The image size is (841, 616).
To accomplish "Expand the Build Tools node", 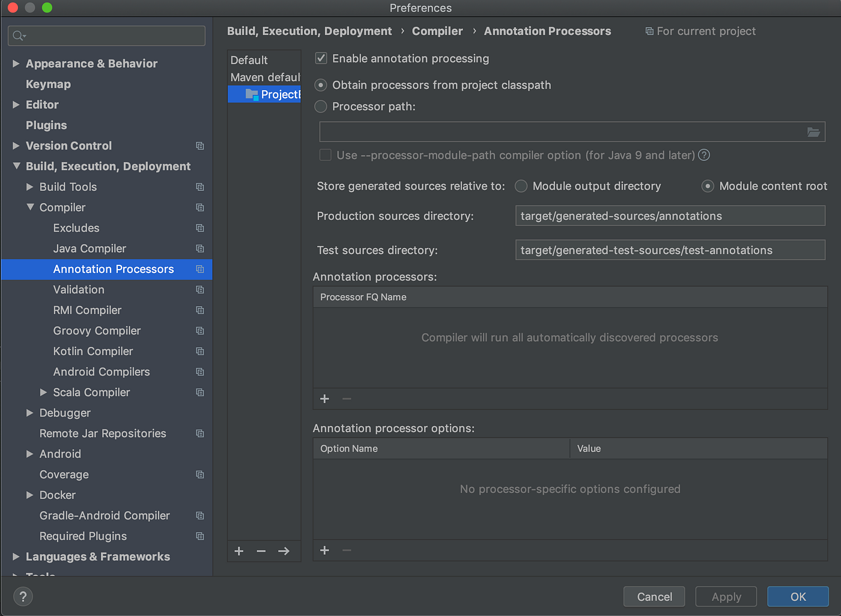I will 30,187.
